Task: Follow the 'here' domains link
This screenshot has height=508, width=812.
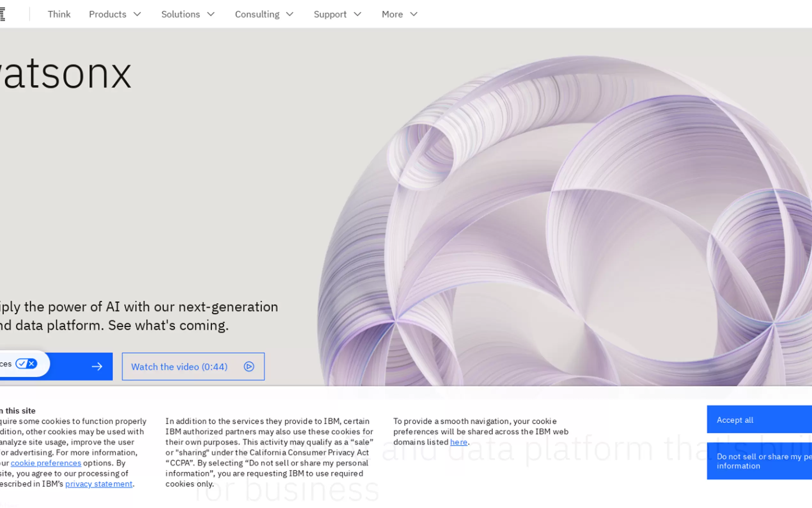Action: [x=458, y=442]
